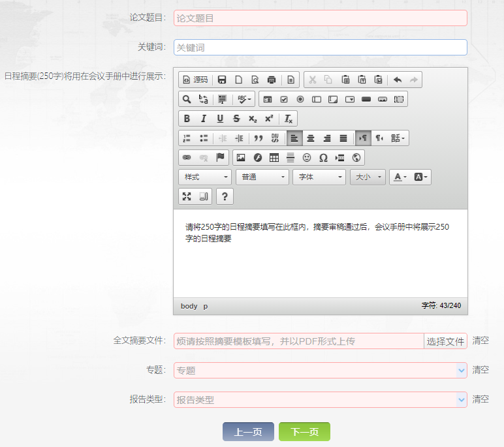This screenshot has width=504, height=447.
Task: Open the 源码 source view button
Action: [x=195, y=80]
